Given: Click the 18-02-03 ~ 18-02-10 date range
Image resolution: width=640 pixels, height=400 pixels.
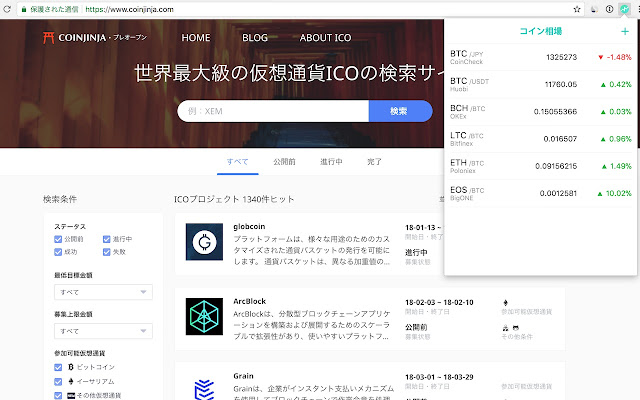Looking at the screenshot, I should (x=439, y=302).
